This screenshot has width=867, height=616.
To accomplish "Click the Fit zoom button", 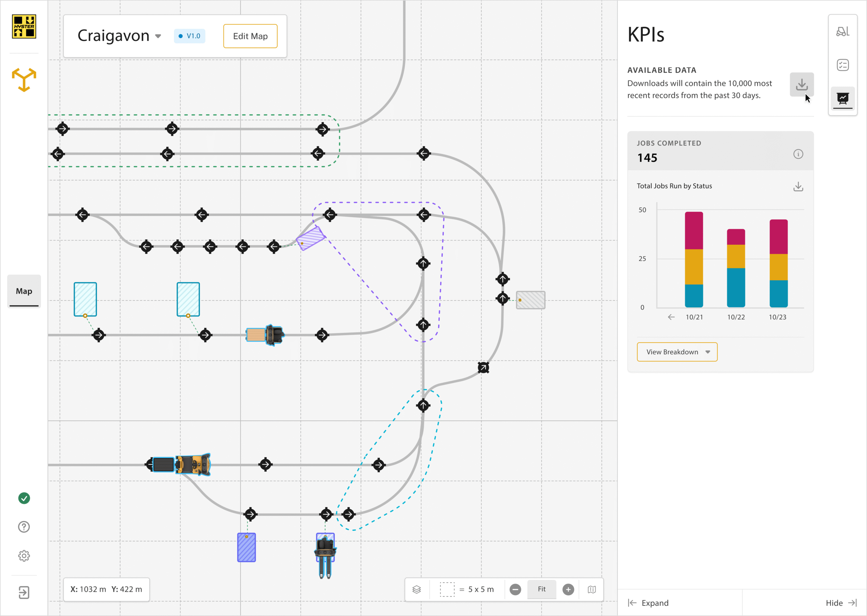I will (542, 589).
